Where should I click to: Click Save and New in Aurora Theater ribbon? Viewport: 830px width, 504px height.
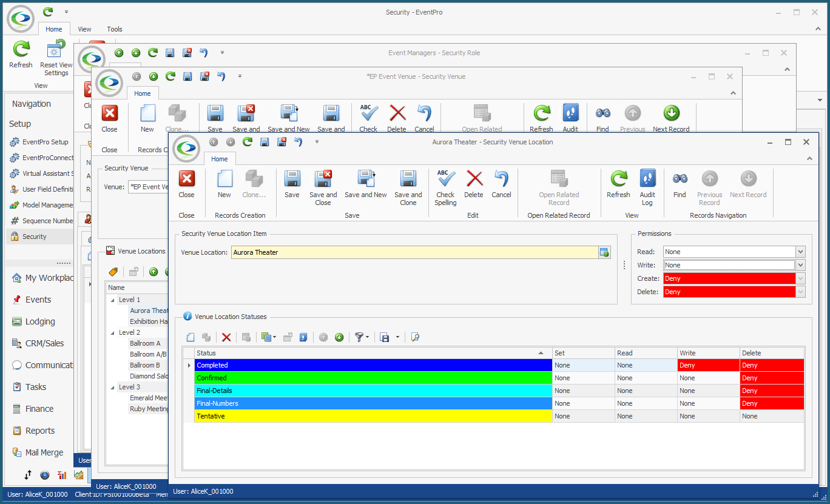366,184
